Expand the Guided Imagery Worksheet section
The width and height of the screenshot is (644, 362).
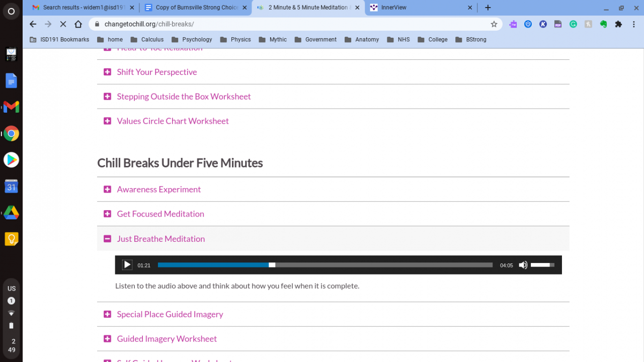point(107,339)
